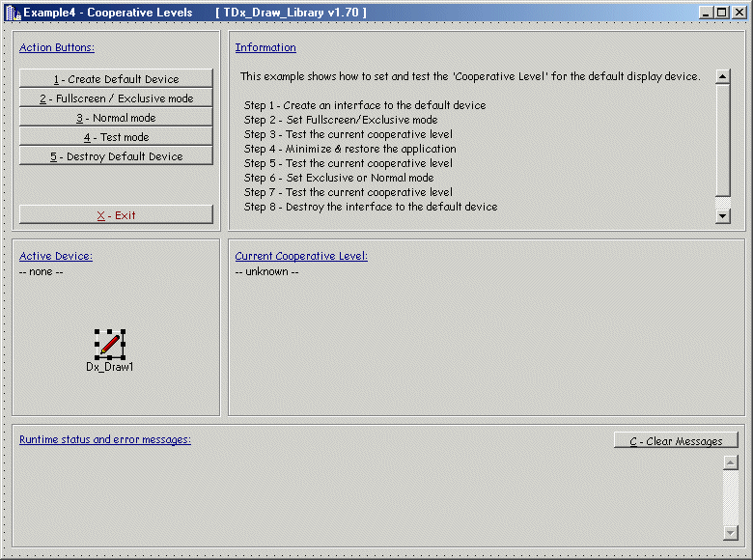Select the Active Device label
753x560 pixels.
pos(56,256)
